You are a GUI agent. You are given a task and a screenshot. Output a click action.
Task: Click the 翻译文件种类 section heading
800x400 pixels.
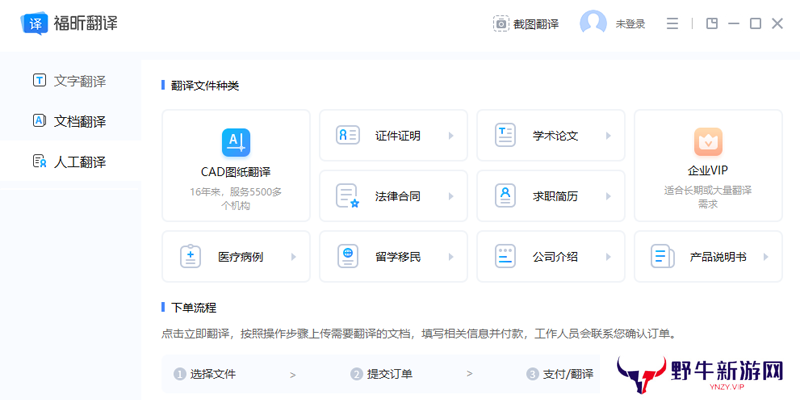[x=205, y=86]
